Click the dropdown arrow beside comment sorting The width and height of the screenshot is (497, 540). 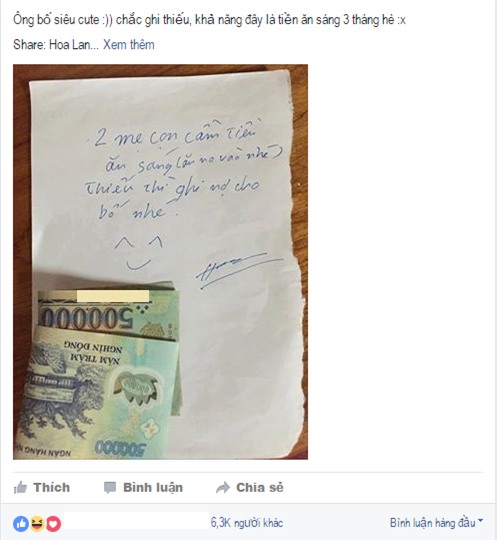tap(480, 521)
